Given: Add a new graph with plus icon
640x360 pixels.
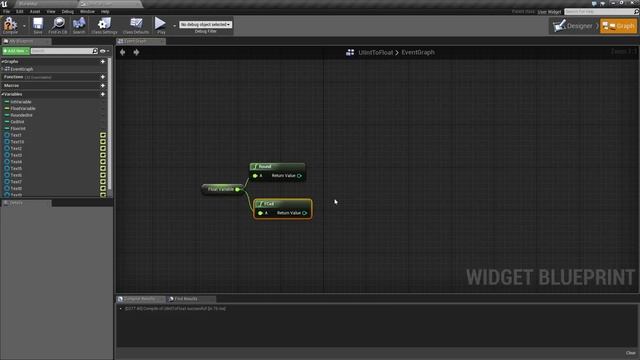Looking at the screenshot, I should pyautogui.click(x=103, y=62).
